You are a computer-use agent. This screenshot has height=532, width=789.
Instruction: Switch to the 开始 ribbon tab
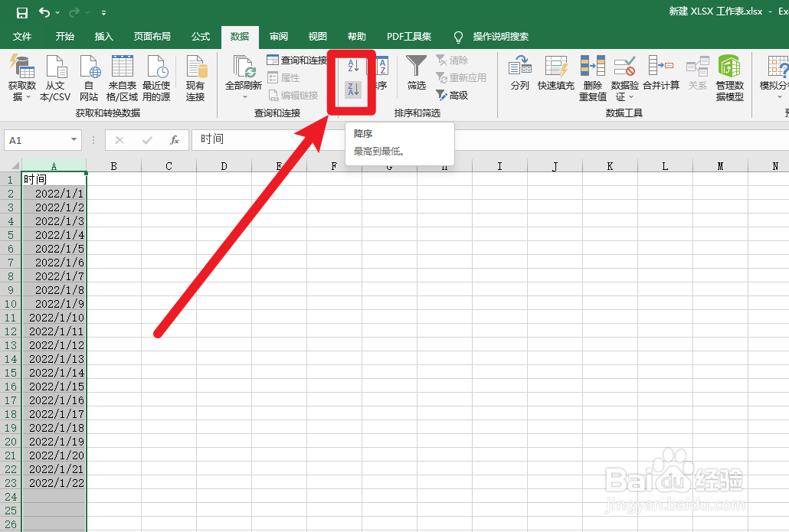64,36
